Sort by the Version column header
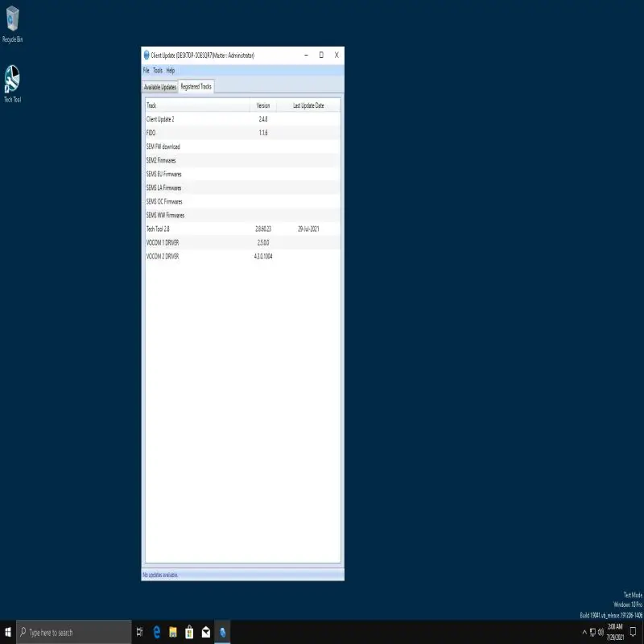 [263, 105]
